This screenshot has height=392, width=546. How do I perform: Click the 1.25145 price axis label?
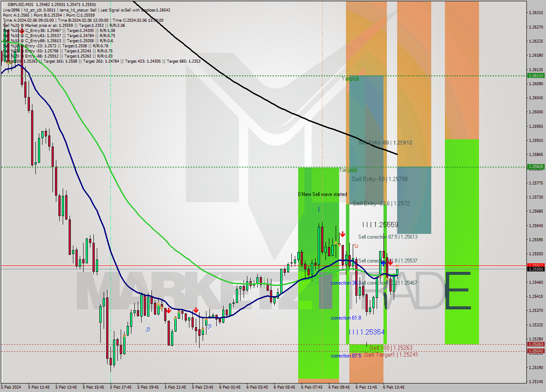536,381
